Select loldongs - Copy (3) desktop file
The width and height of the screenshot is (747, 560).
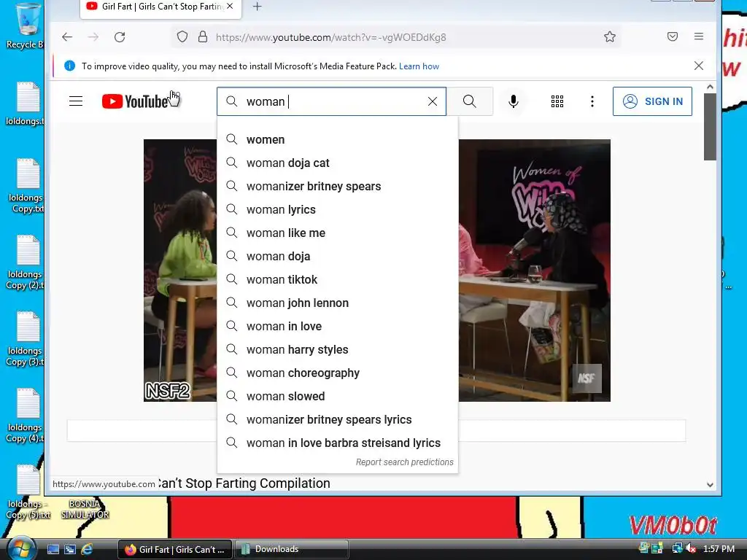coord(26,339)
